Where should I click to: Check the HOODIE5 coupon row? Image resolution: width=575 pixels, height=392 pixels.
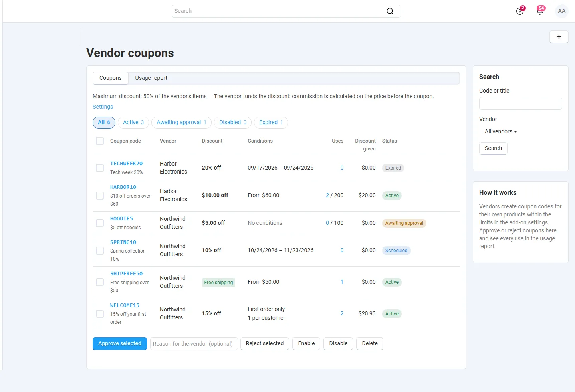click(x=100, y=223)
